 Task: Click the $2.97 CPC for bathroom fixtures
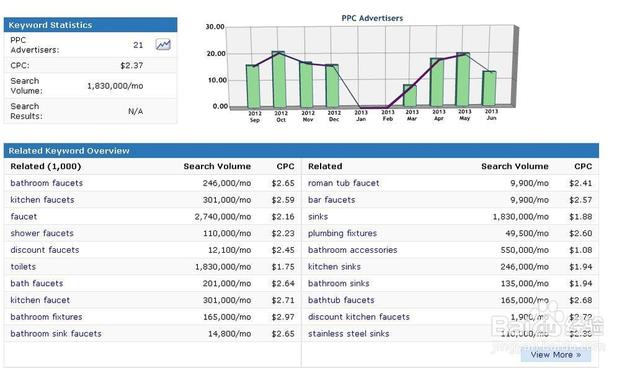click(283, 317)
